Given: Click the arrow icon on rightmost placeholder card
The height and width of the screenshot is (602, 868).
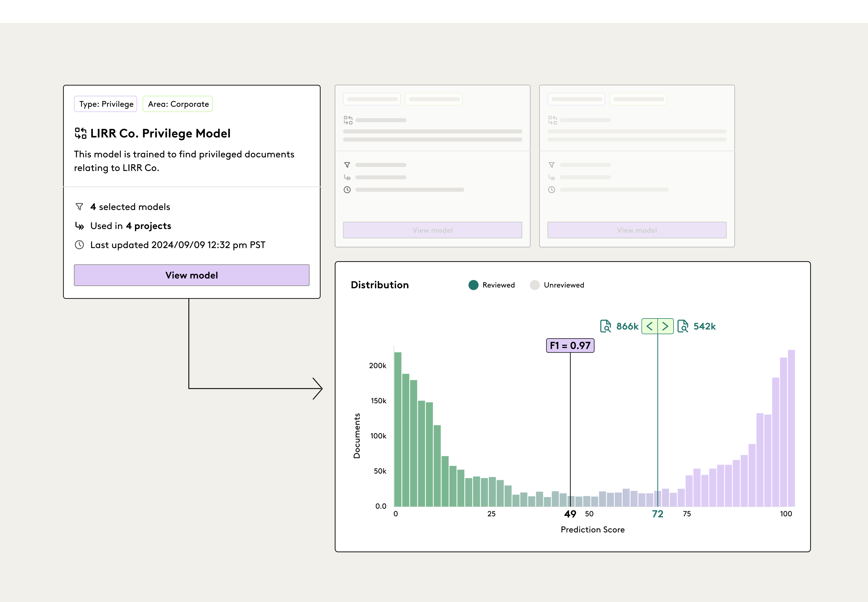Looking at the screenshot, I should pyautogui.click(x=551, y=177).
